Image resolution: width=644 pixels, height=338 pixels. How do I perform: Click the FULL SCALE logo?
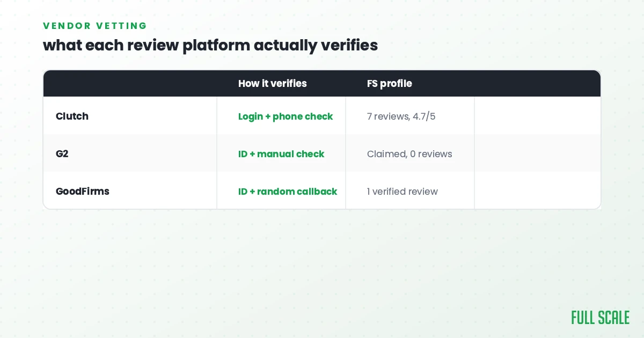[600, 318]
